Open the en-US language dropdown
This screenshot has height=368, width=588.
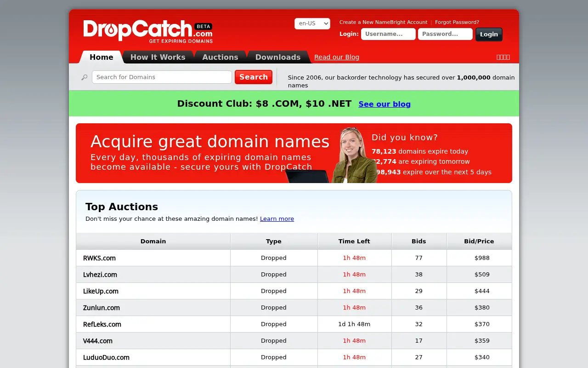(x=312, y=23)
